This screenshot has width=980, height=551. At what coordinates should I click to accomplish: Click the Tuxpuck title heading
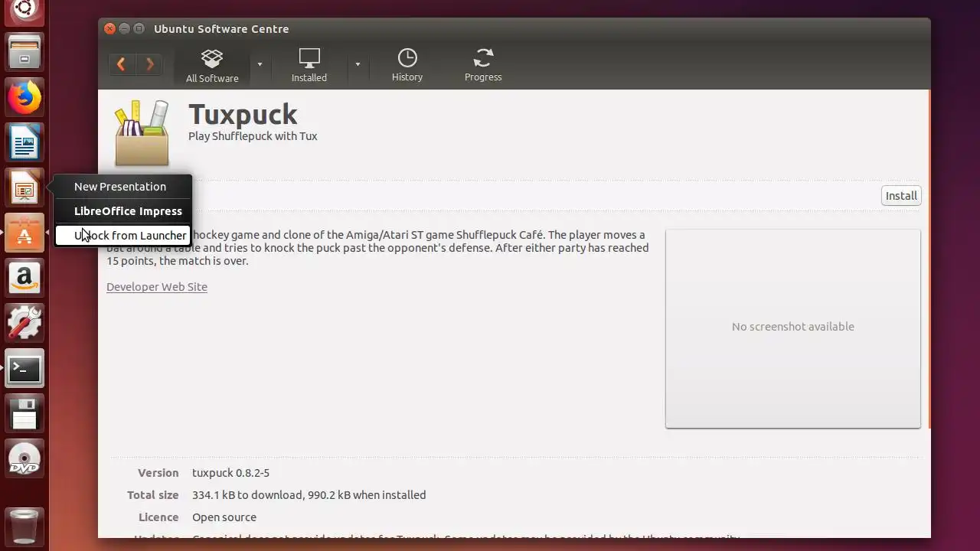pyautogui.click(x=243, y=115)
